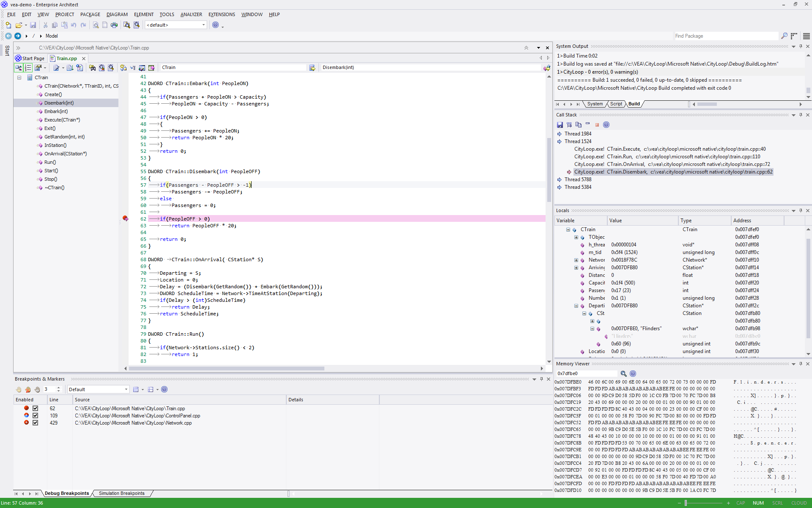Image resolution: width=812 pixels, height=508 pixels.
Task: Select the Print icon in the main toolbar
Action: click(114, 25)
